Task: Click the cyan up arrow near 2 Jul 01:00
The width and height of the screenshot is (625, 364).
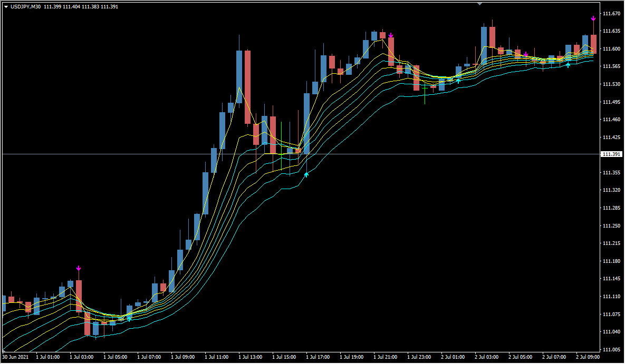Action: pos(458,81)
